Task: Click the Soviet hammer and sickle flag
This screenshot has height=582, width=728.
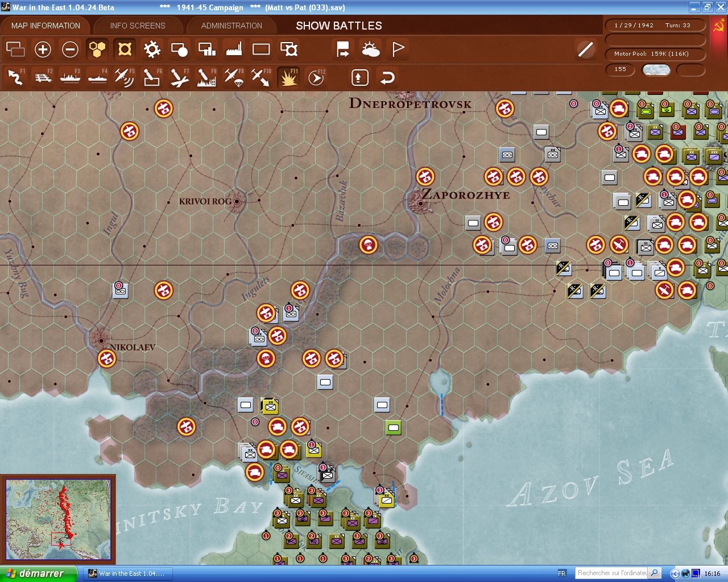Action: coord(718,26)
